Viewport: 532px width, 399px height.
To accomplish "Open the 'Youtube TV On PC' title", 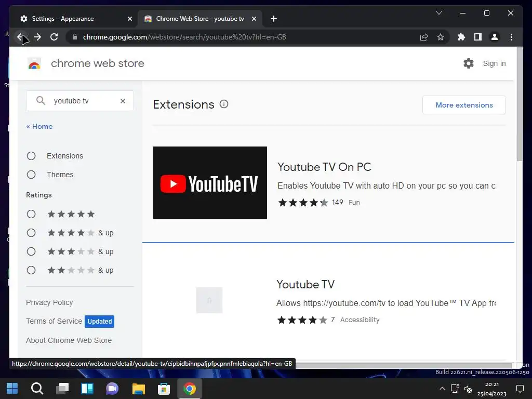I will pos(324,167).
